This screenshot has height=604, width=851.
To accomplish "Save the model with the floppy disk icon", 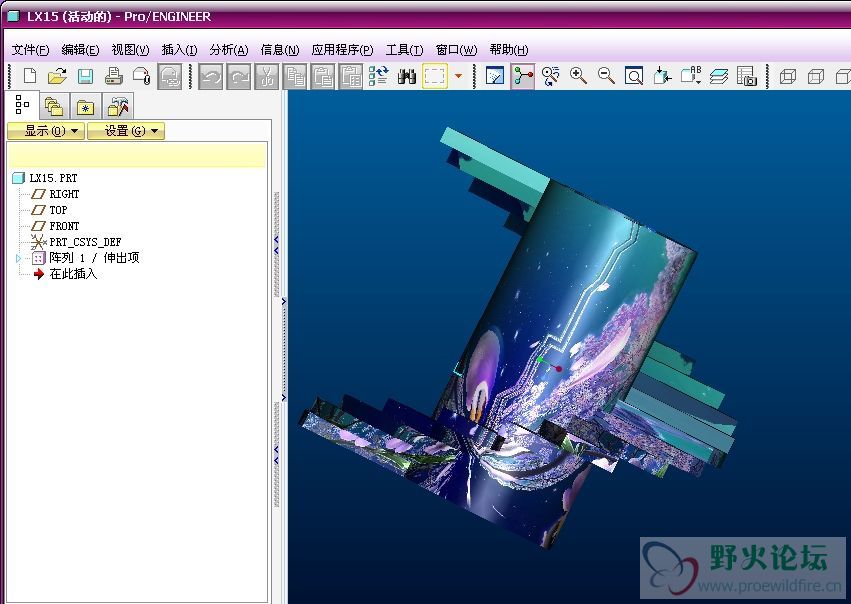I will point(85,76).
